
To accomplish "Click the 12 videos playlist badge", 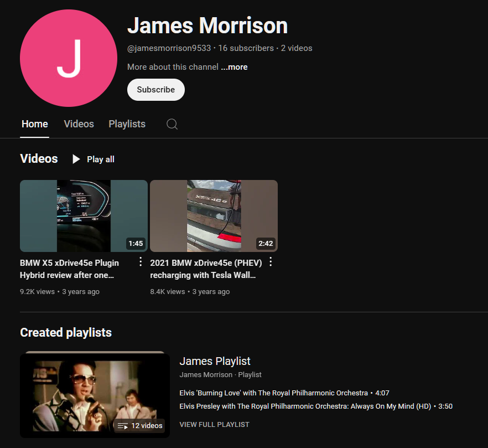I will pos(140,425).
